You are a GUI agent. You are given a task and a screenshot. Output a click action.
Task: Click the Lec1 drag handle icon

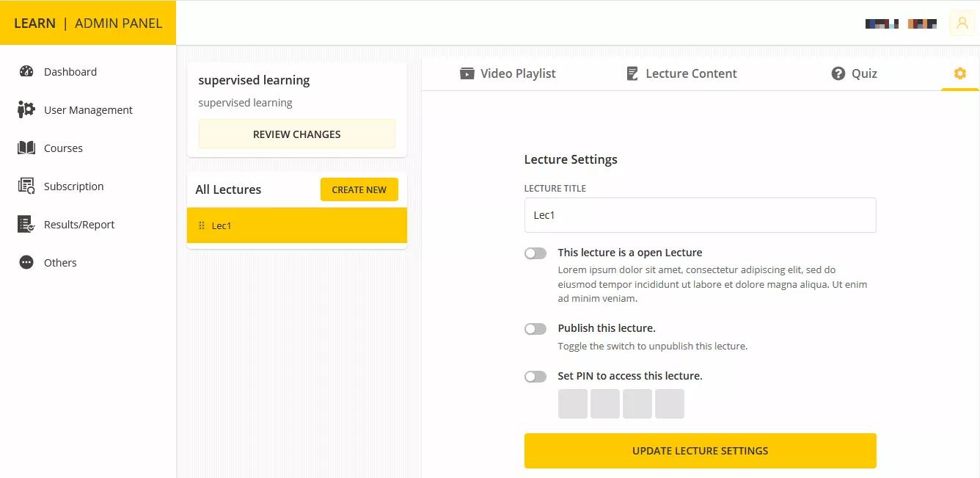202,225
